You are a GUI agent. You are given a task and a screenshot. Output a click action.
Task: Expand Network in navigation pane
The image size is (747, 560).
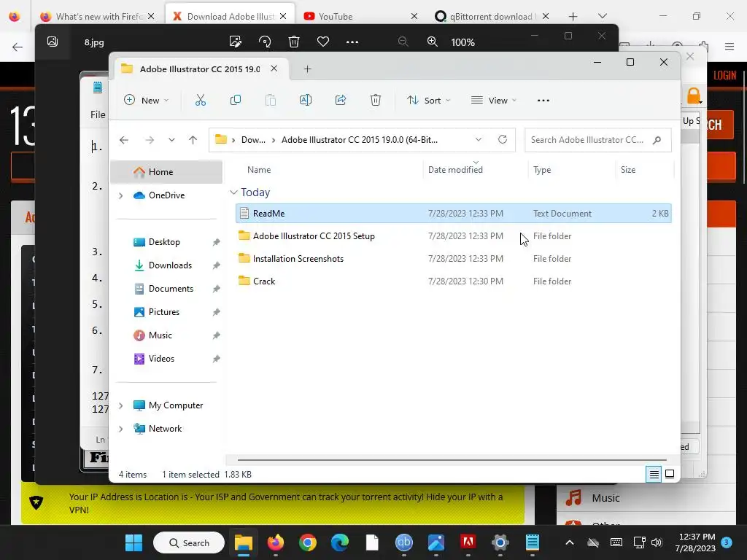120,429
